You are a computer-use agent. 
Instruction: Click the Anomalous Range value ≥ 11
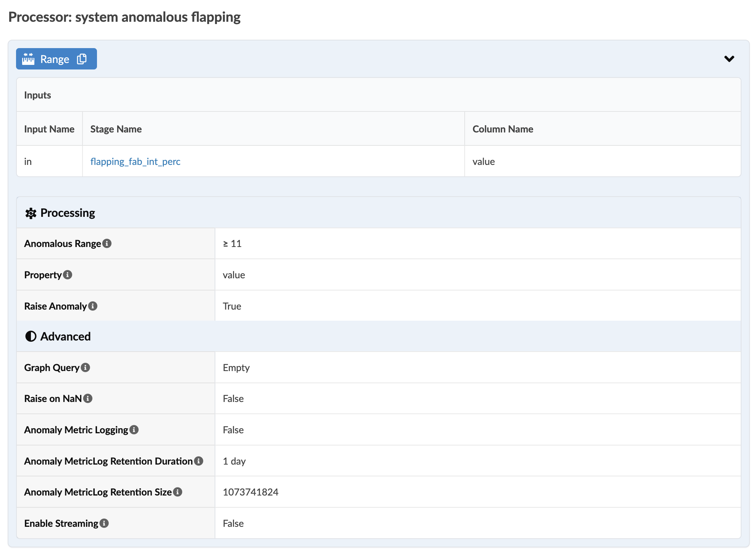(232, 244)
